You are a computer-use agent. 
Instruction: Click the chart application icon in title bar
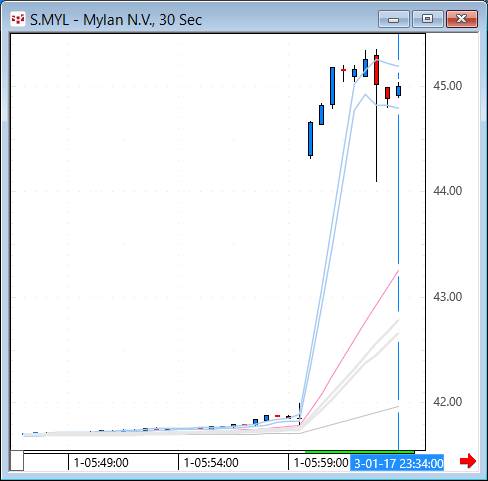coord(18,19)
